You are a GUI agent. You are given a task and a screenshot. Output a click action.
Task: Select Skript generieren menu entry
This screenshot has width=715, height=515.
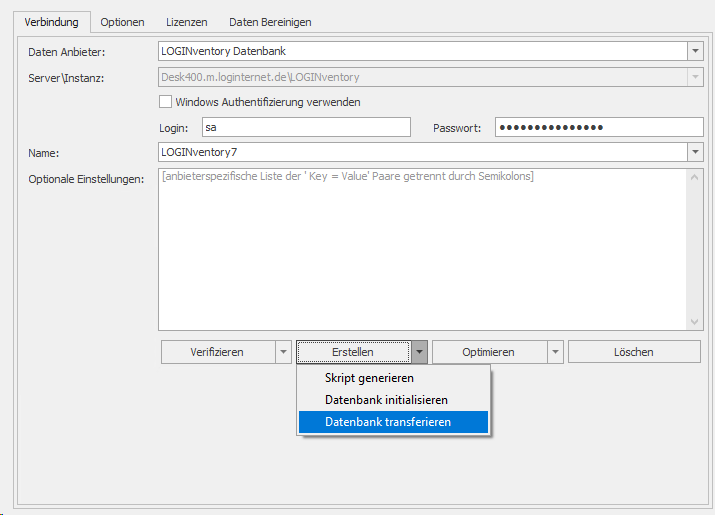[x=394, y=378]
